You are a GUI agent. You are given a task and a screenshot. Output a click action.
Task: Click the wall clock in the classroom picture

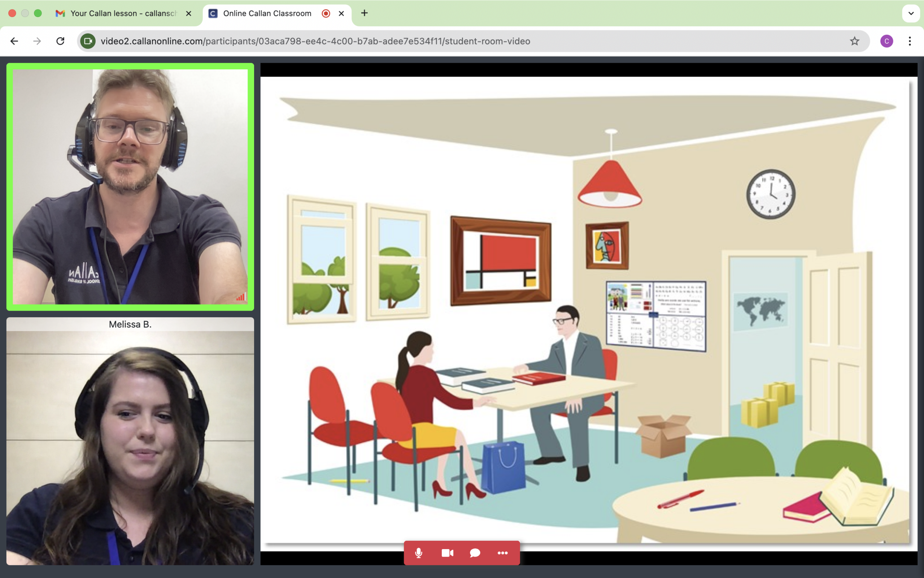(771, 194)
